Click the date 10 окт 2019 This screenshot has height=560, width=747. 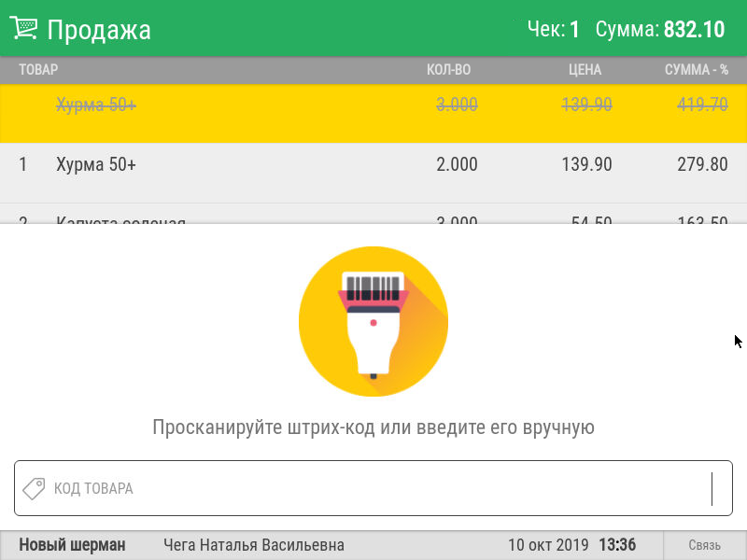tap(548, 545)
